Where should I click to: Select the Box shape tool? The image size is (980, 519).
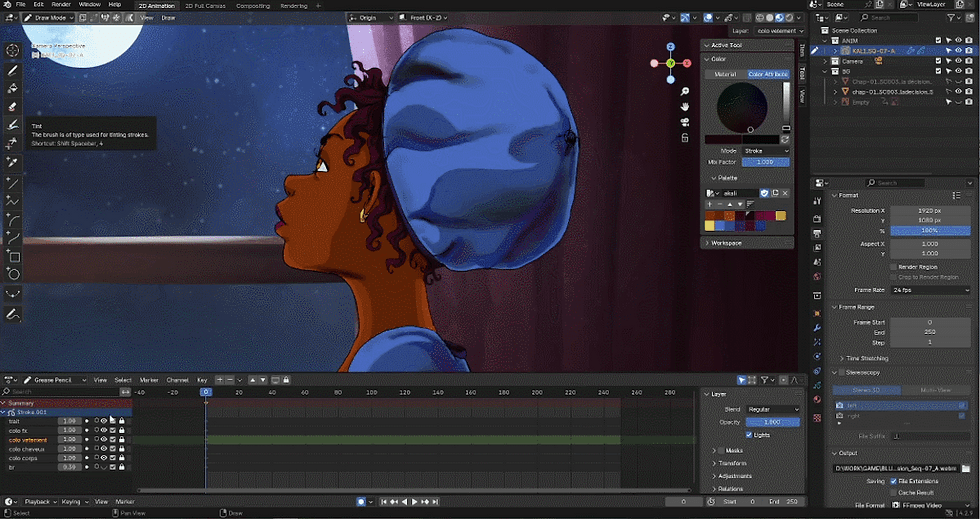click(x=13, y=256)
